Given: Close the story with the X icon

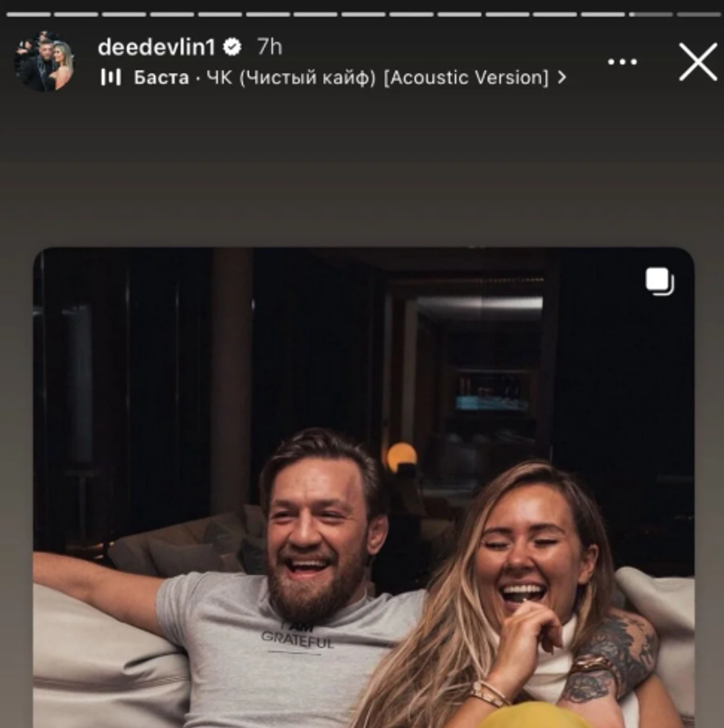Looking at the screenshot, I should (697, 62).
